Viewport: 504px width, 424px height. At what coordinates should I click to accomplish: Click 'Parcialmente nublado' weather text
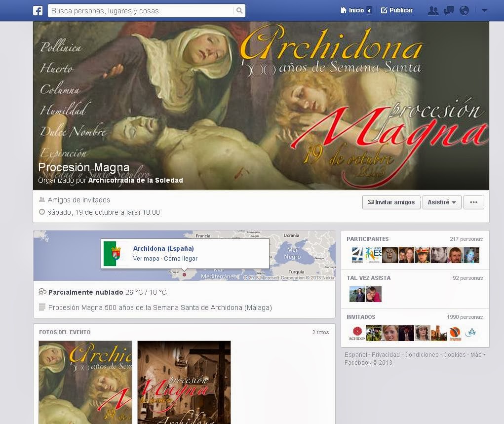coord(85,292)
